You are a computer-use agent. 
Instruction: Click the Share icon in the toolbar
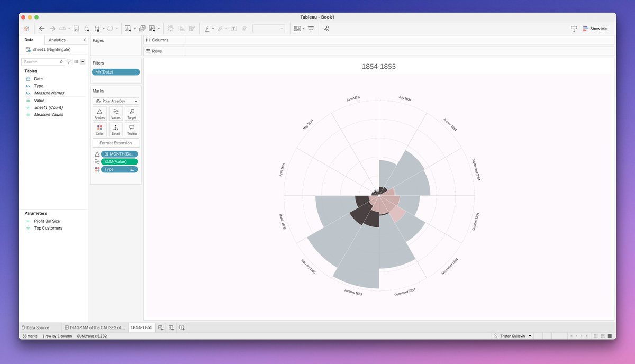point(326,29)
